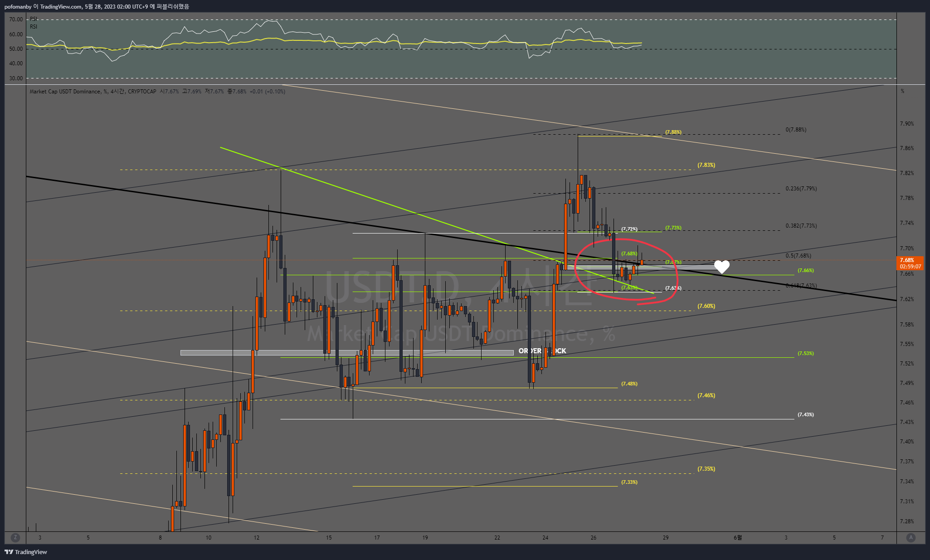
Task: Select the 0.5(7.68%) Fibonacci level label
Action: click(x=799, y=256)
